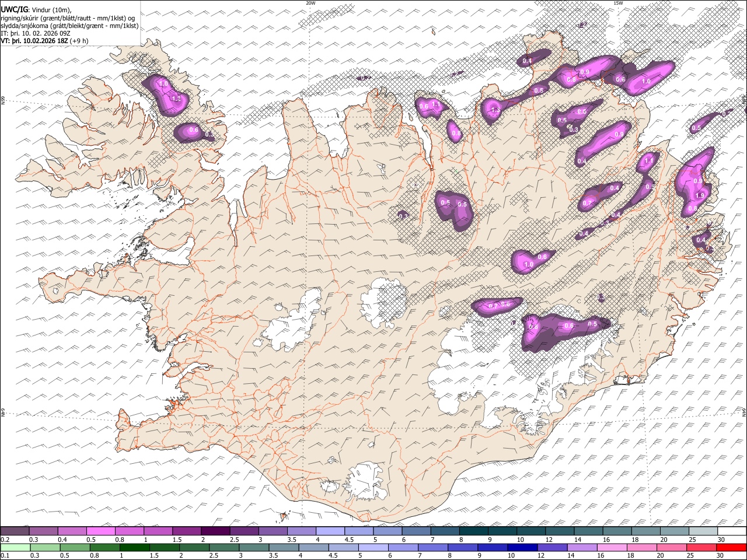Click the '0.2' value label under upper legend

pyautogui.click(x=4, y=539)
